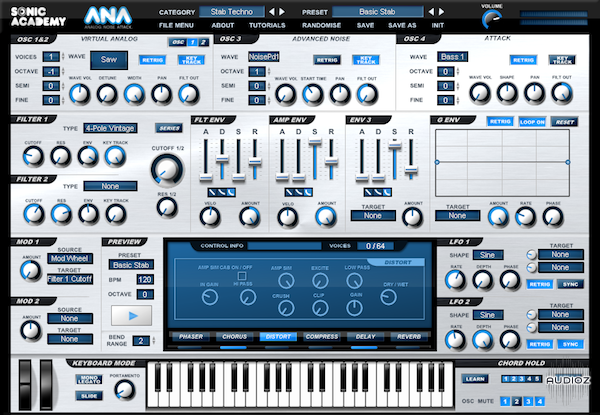The height and width of the screenshot is (415, 600).
Task: Switch to the Delay effect tab
Action: click(x=365, y=337)
